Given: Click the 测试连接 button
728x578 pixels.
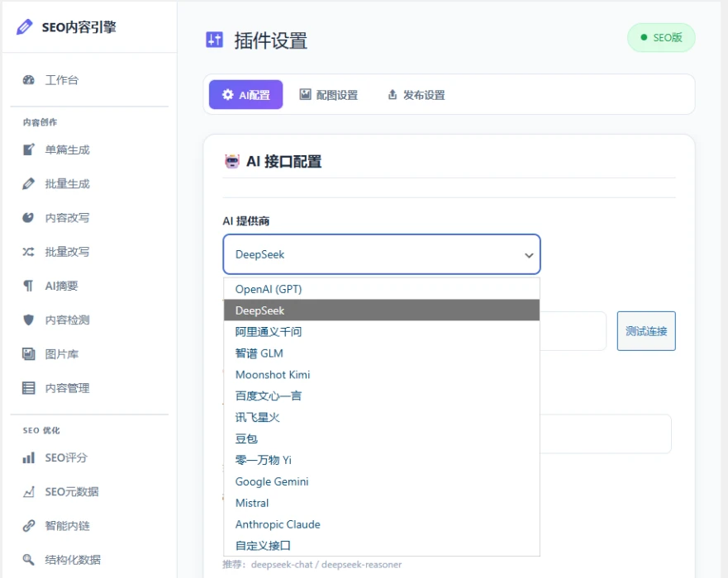Looking at the screenshot, I should click(646, 331).
